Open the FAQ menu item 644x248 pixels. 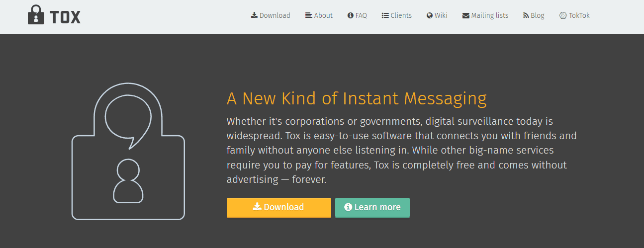click(x=357, y=15)
